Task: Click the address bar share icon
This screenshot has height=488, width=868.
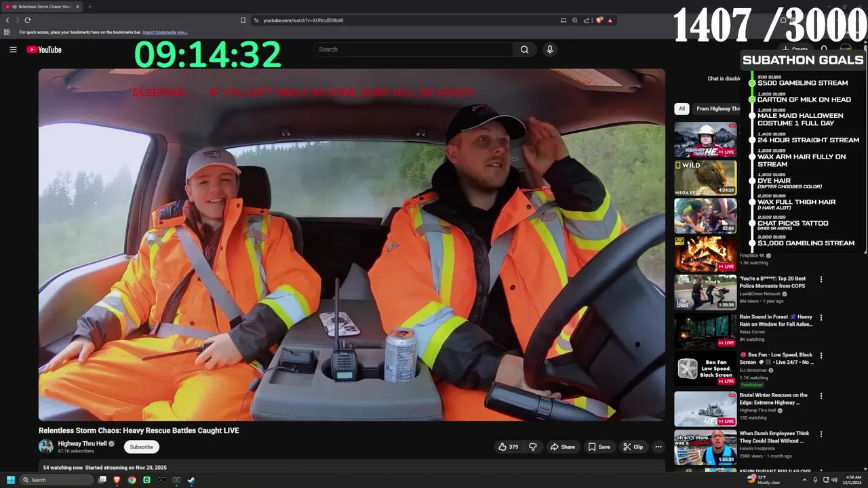Action: [x=587, y=20]
